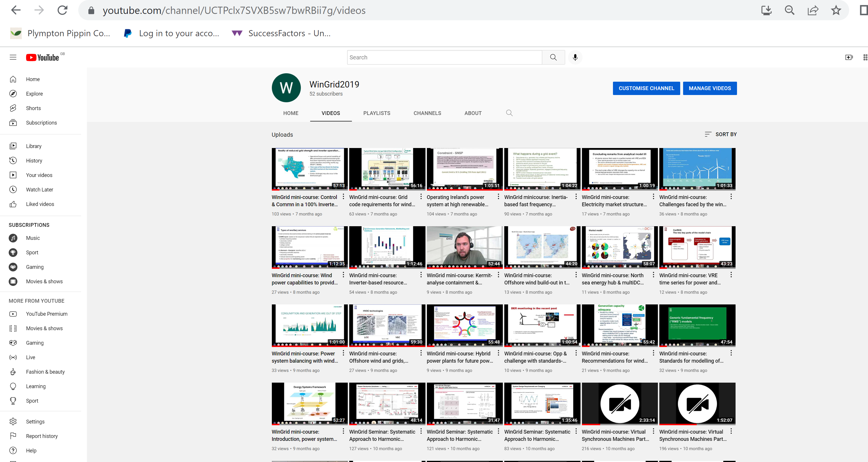868x462 pixels.
Task: Open Shorts from the sidebar
Action: point(33,108)
